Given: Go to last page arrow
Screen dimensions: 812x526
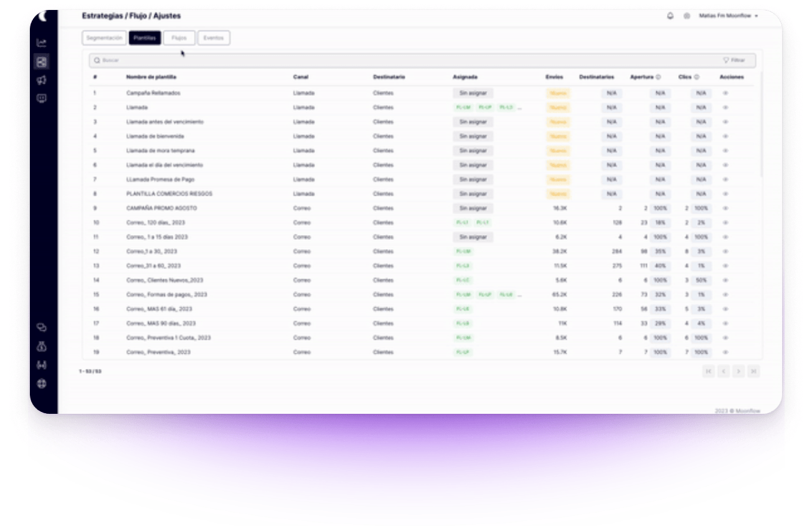Looking at the screenshot, I should [x=753, y=371].
